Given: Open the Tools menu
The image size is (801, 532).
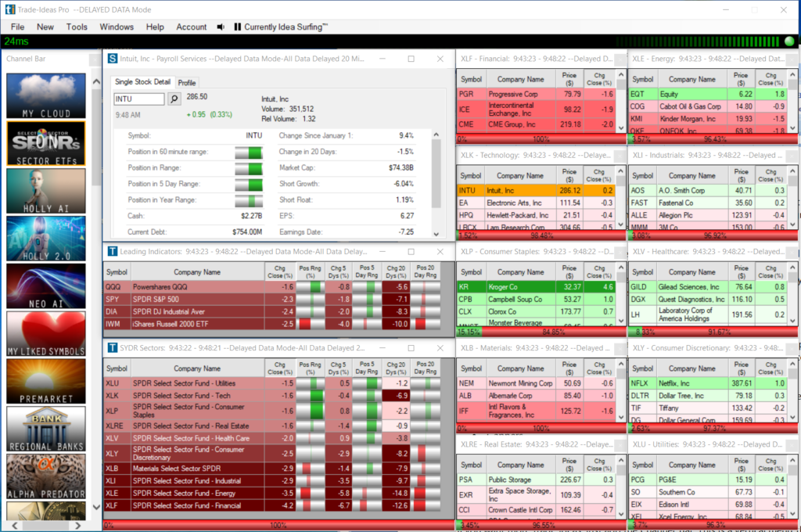Looking at the screenshot, I should (x=77, y=27).
